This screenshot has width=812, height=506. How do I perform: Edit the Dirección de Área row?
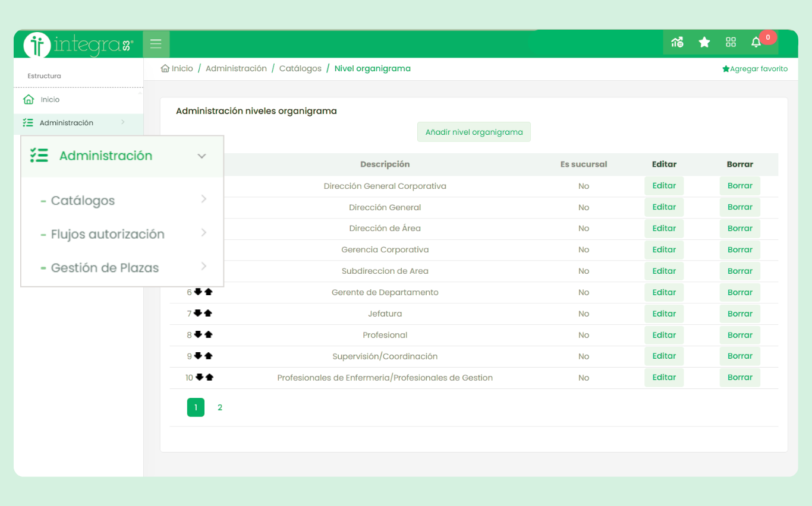coord(664,229)
